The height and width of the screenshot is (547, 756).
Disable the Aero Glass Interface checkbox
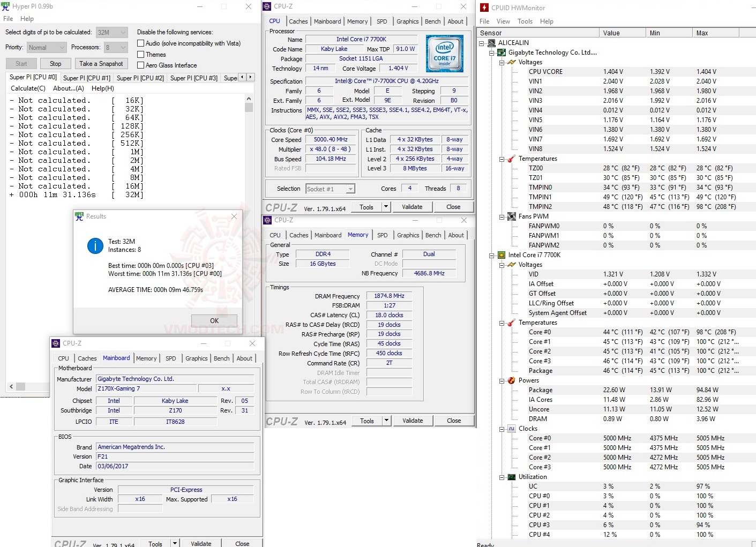[140, 65]
